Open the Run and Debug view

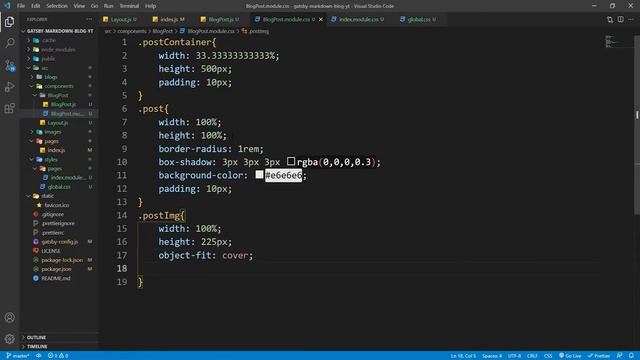9,87
